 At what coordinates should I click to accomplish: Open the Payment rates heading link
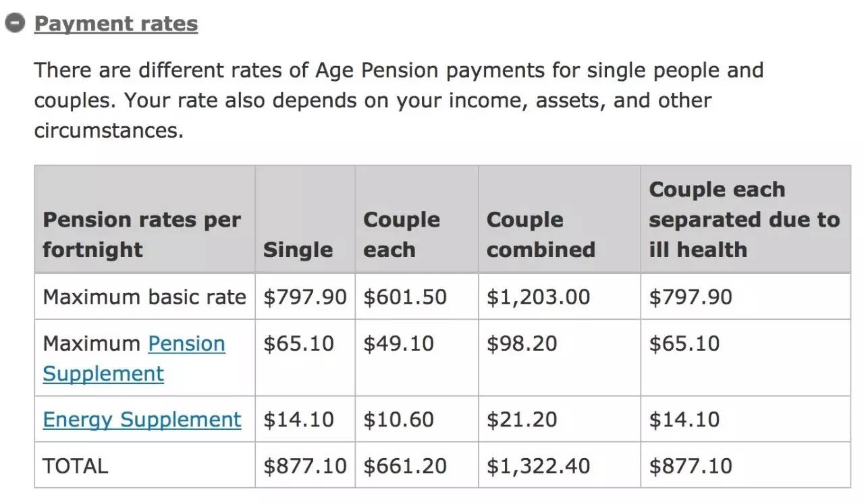(x=116, y=24)
